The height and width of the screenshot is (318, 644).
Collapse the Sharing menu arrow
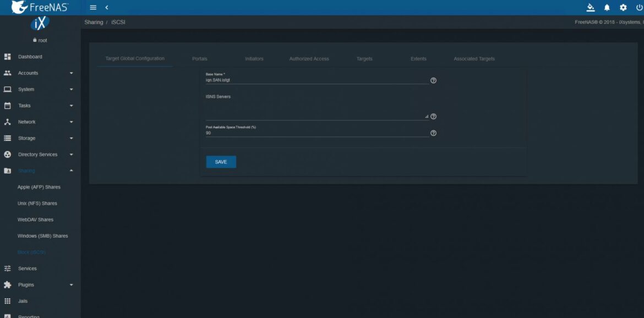click(71, 171)
